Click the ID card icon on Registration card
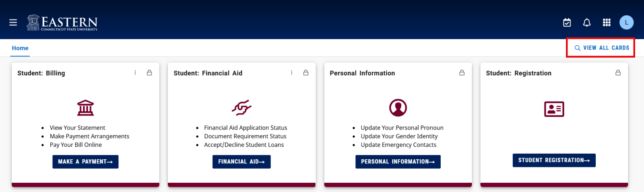644x192 pixels. 554,109
